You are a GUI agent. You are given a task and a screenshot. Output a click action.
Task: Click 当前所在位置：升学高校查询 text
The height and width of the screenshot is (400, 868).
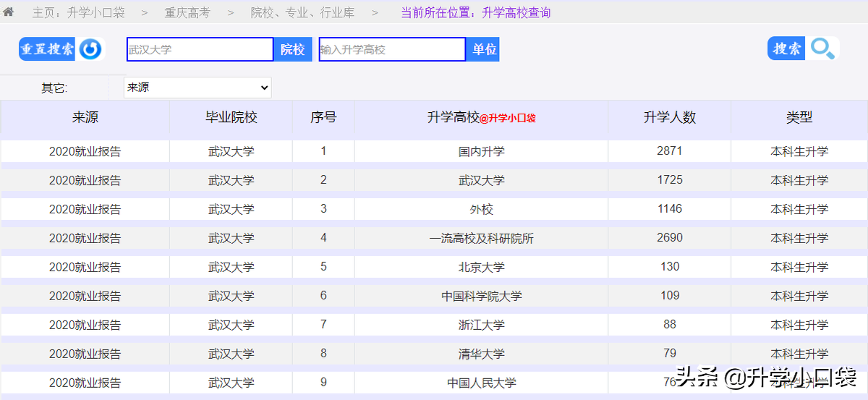pos(475,13)
